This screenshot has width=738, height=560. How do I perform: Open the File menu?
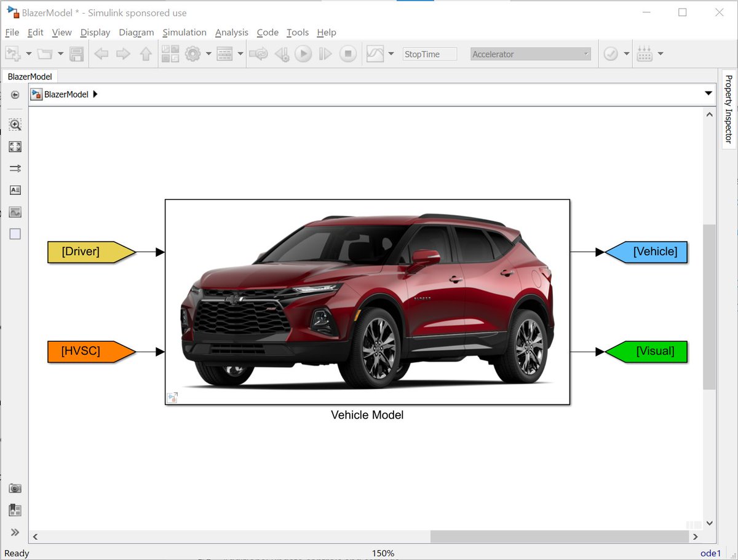12,32
